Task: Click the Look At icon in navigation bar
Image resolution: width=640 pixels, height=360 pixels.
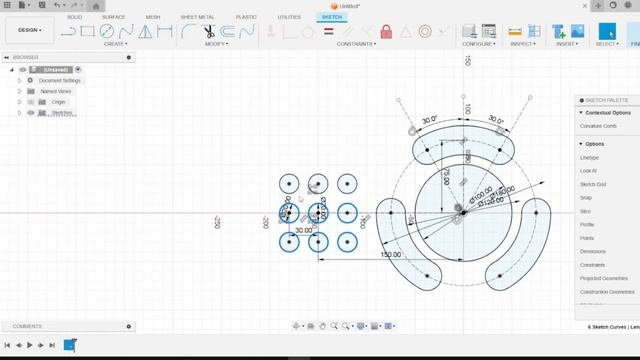Action: pos(311,326)
